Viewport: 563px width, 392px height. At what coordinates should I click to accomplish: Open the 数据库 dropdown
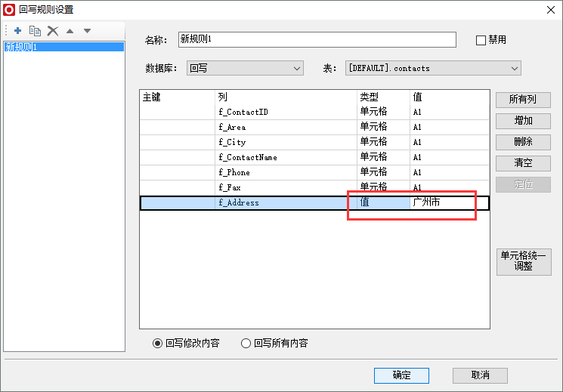tap(245, 68)
